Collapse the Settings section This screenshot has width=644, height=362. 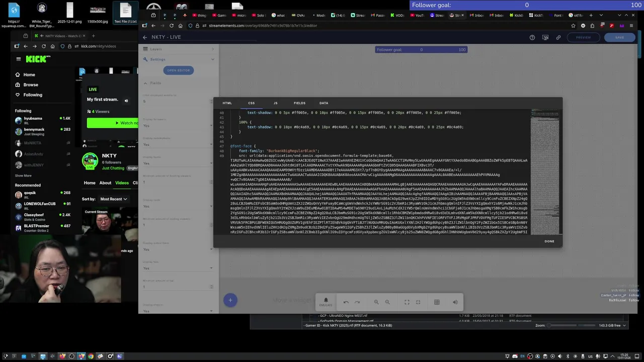(179, 59)
